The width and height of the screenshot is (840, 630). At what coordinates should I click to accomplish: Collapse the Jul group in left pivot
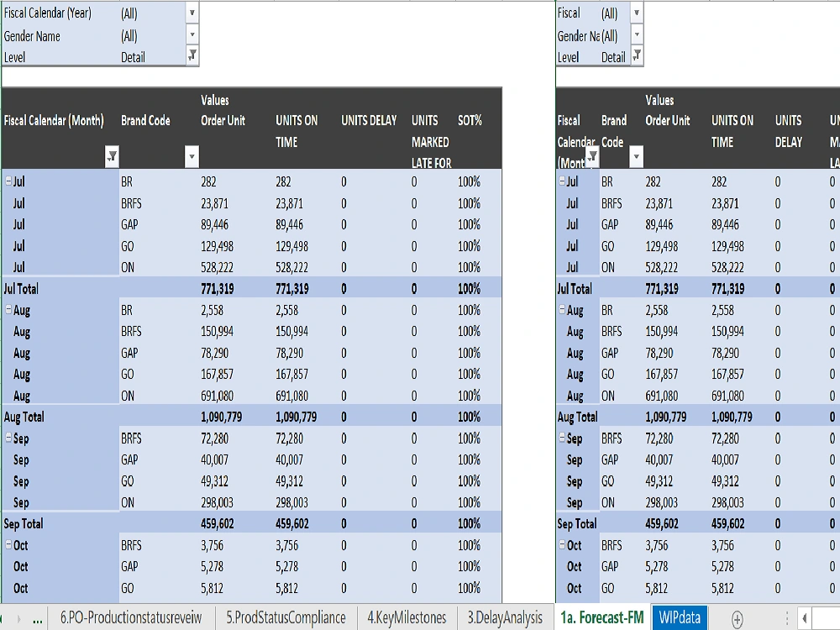click(8, 181)
